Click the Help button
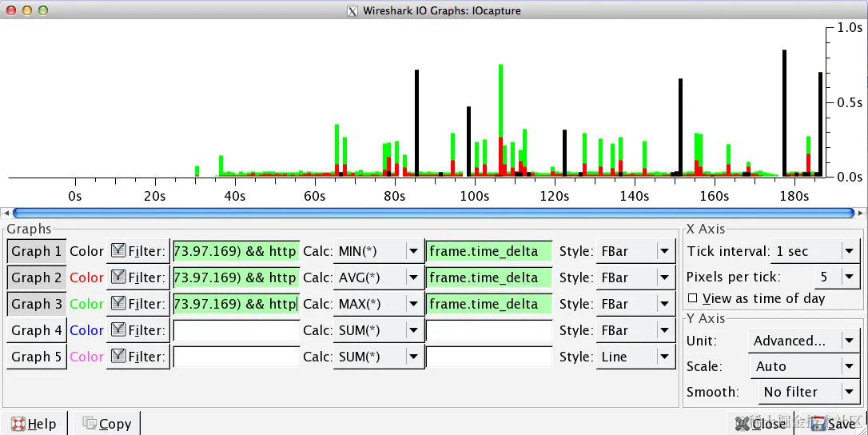Screen dimensions: 868x435 pyautogui.click(x=34, y=423)
